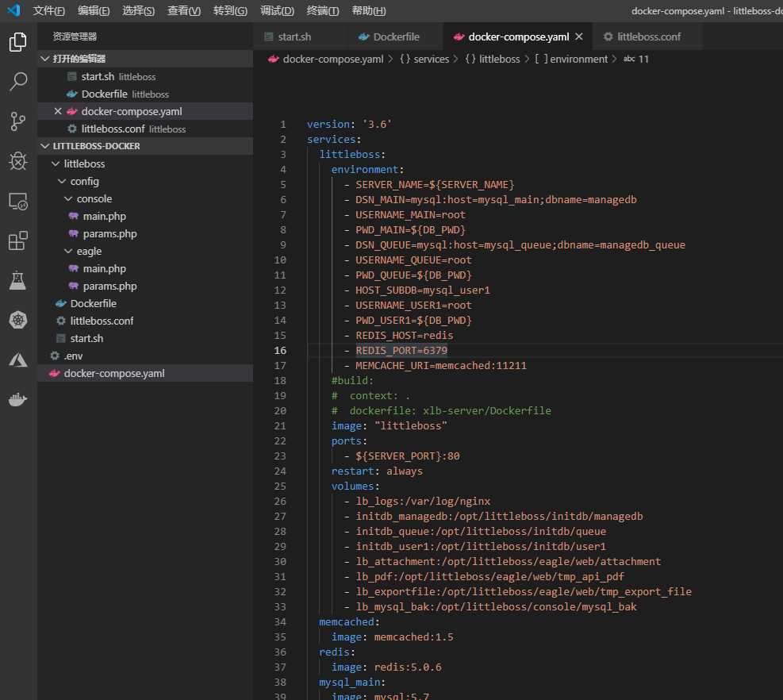Open params.php under eagle folder

coord(145,286)
